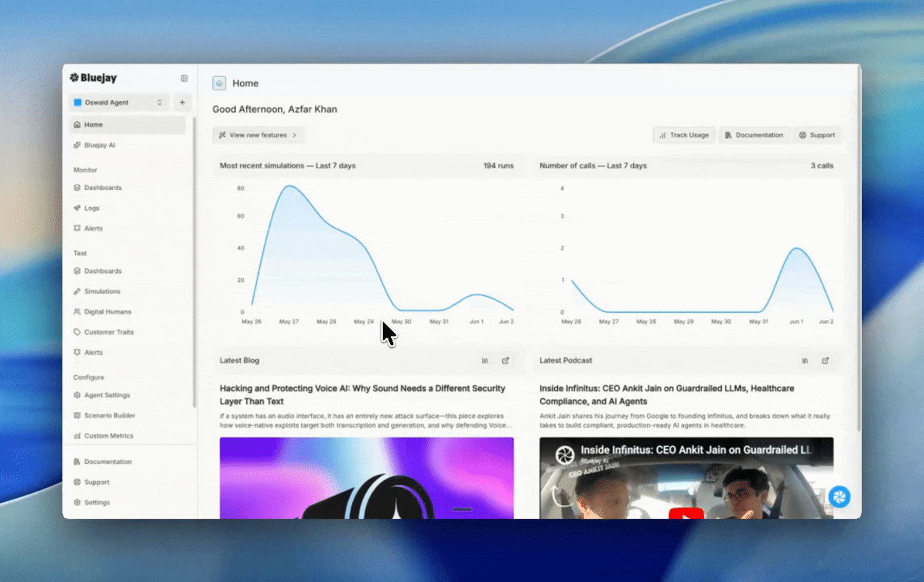Open the Hacking and Protecting Voice AI blog title
This screenshot has height=582, width=924.
click(363, 395)
